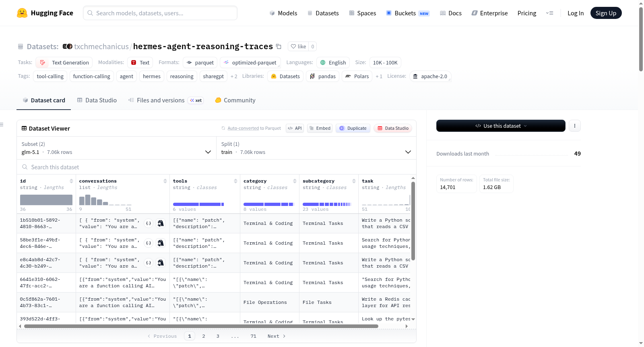Click the Duplicate button
This screenshot has width=644, height=347.
click(x=353, y=128)
